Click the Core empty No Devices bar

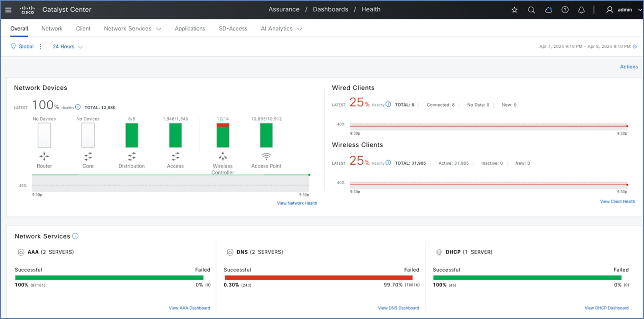pyautogui.click(x=88, y=135)
